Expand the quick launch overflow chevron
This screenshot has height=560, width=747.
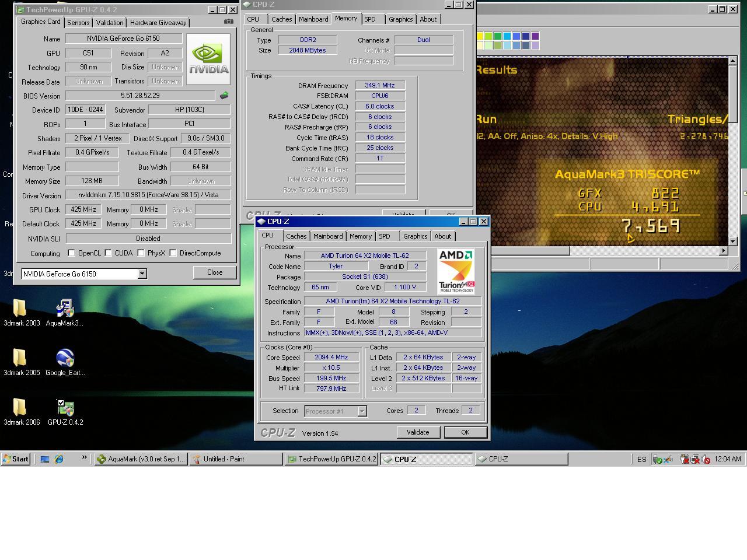tap(84, 458)
